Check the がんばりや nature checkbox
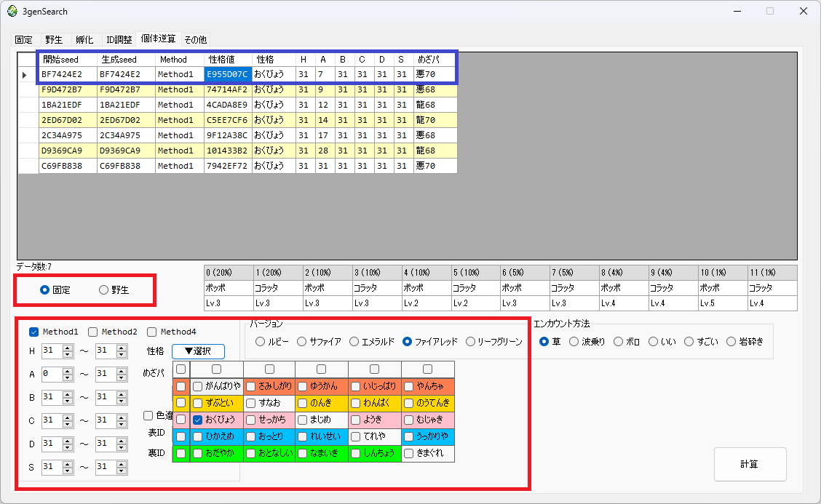 197,387
